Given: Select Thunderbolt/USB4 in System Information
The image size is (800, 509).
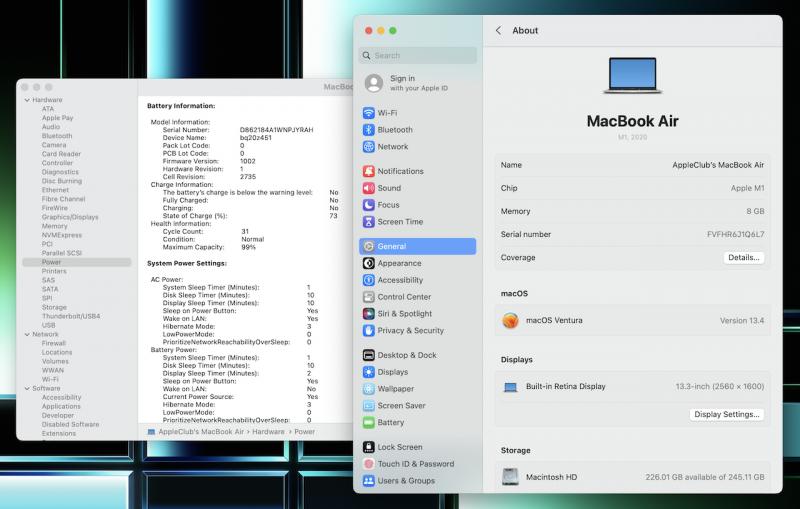Looking at the screenshot, I should coord(71,316).
